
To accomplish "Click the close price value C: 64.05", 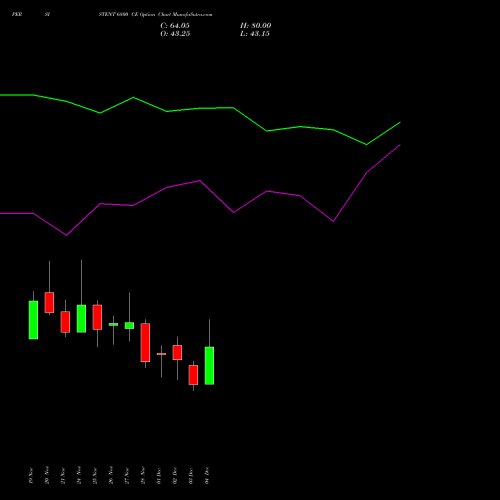I will pyautogui.click(x=175, y=25).
